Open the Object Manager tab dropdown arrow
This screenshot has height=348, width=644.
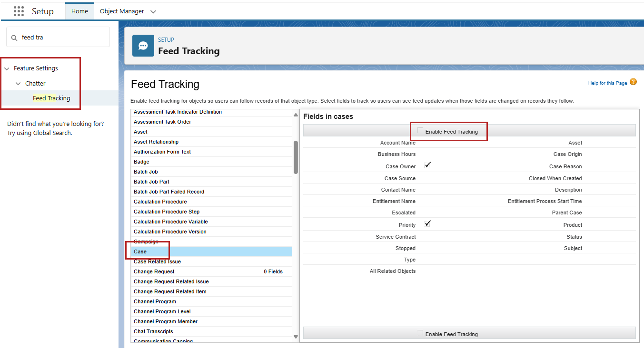[x=153, y=12]
